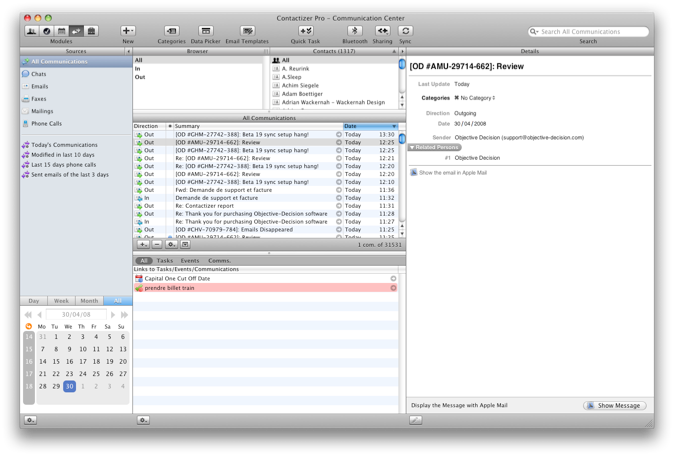Open the Data Picker tool
Image resolution: width=674 pixels, height=456 pixels.
[x=205, y=31]
